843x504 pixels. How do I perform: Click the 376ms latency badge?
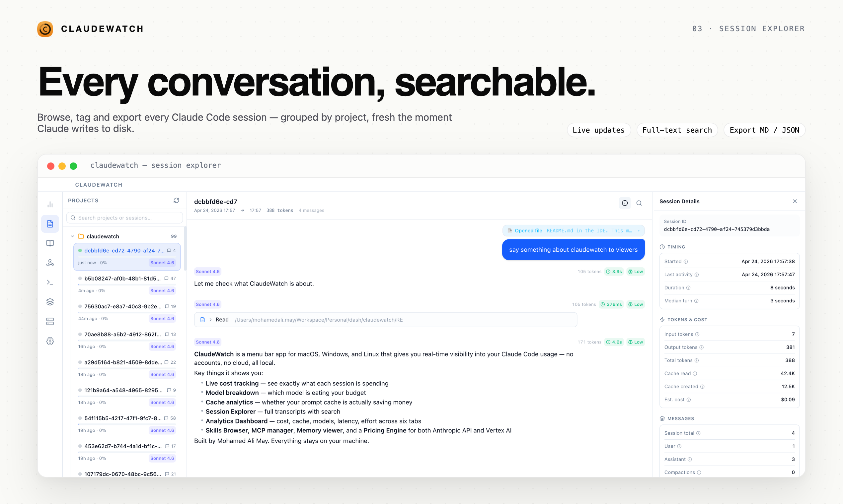click(611, 304)
